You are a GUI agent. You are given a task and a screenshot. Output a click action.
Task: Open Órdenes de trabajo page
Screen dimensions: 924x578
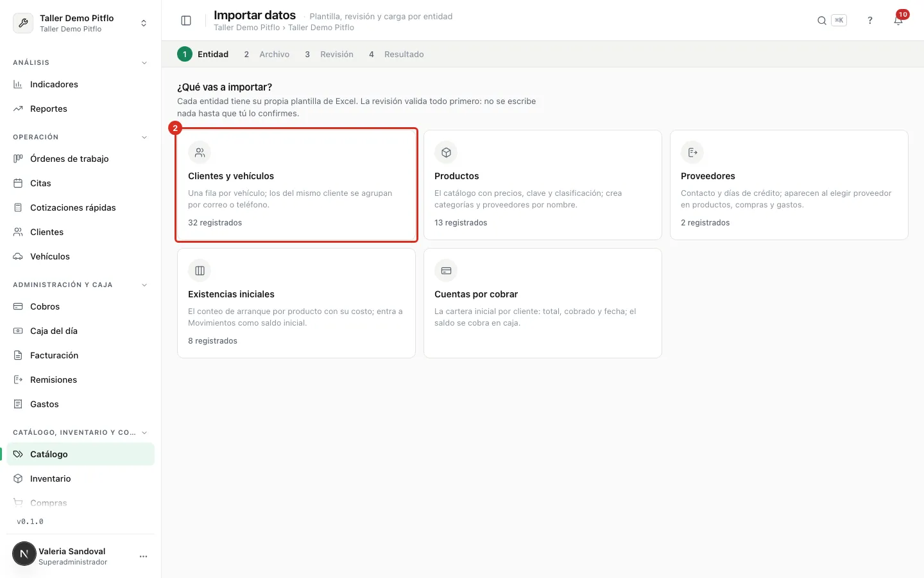(81, 159)
